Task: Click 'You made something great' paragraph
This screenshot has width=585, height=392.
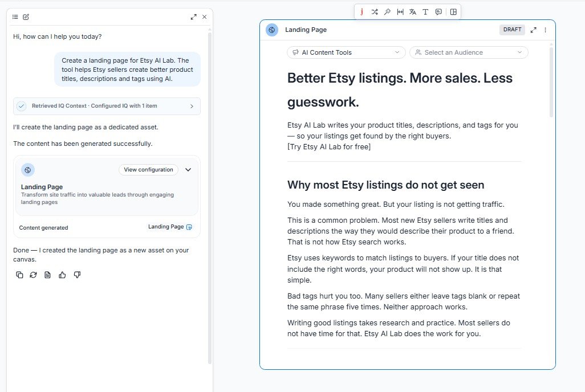Action: click(396, 205)
